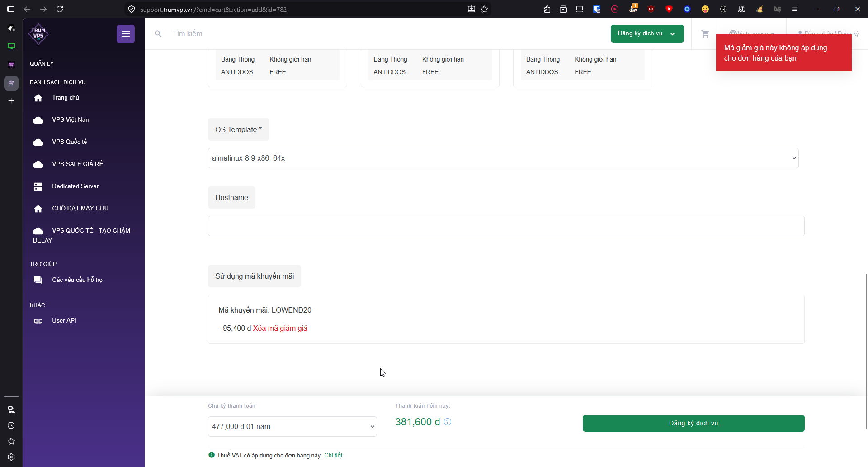
Task: Toggle the purple sidebar hamburger menu
Action: pos(126,34)
